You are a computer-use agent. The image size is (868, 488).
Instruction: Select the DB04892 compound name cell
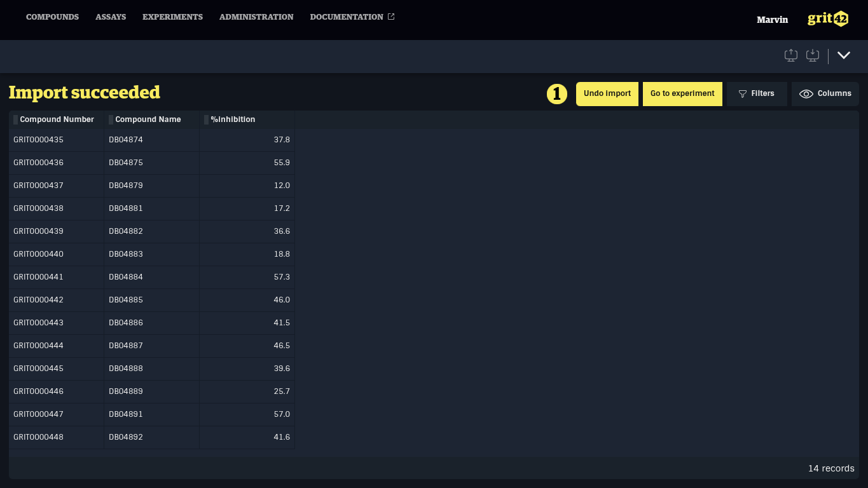tap(152, 437)
